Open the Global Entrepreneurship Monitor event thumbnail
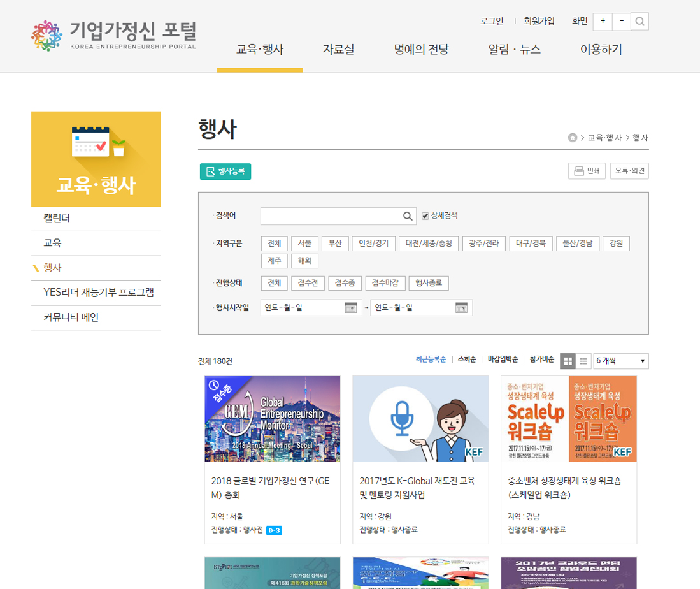700x589 pixels. click(273, 419)
